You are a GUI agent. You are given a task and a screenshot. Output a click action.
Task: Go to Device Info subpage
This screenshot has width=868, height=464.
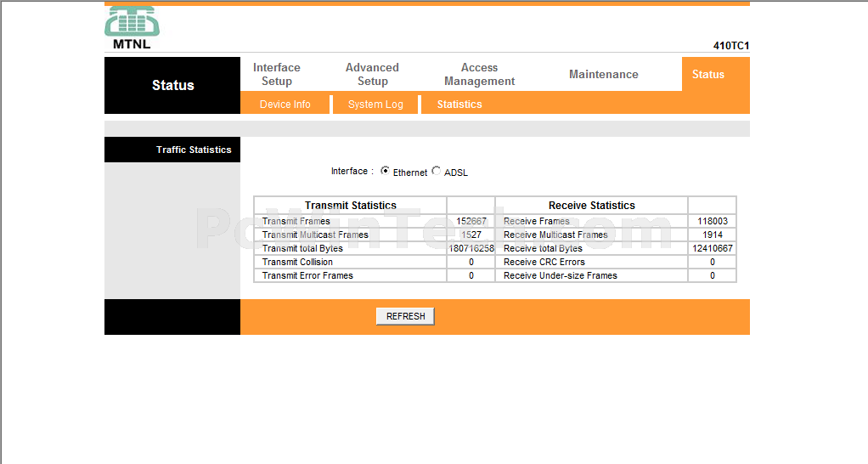pyautogui.click(x=285, y=104)
